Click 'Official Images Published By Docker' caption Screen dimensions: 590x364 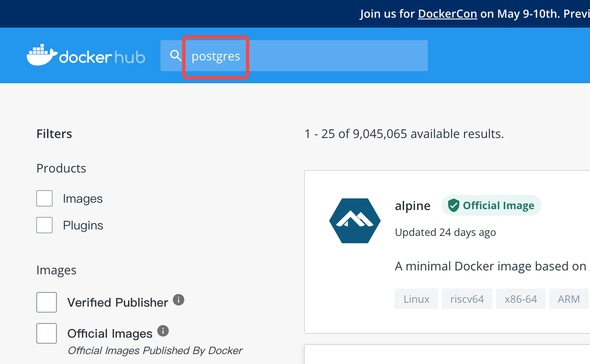155,351
